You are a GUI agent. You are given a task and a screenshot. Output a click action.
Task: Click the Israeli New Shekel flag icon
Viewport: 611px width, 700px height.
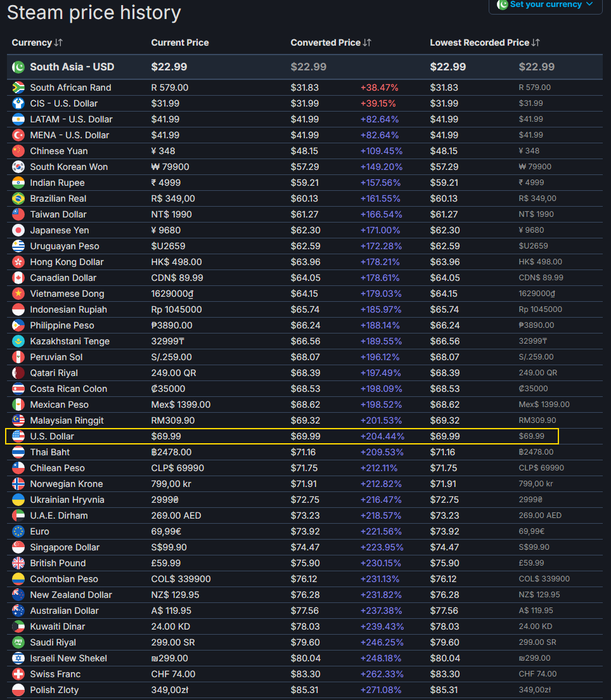(x=18, y=658)
